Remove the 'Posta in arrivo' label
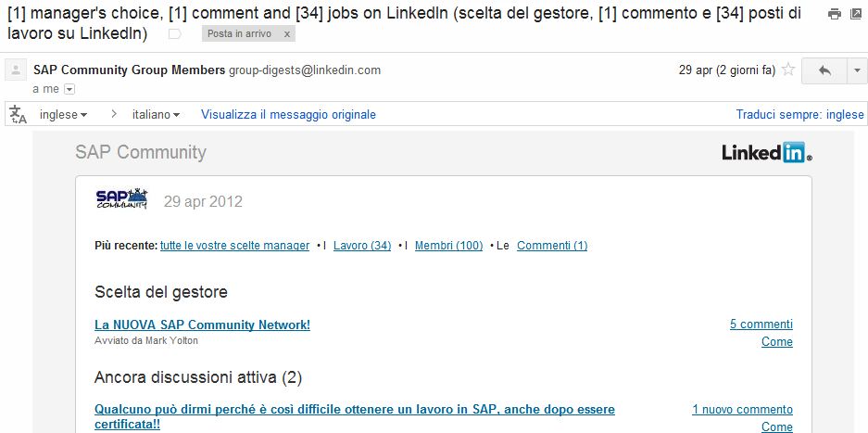This screenshot has width=868, height=433. 286,33
